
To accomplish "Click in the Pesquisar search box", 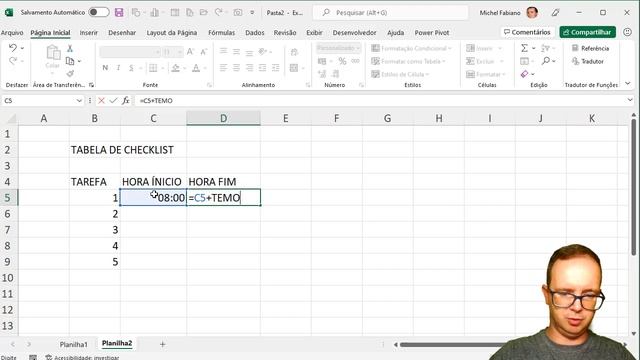I will point(391,13).
